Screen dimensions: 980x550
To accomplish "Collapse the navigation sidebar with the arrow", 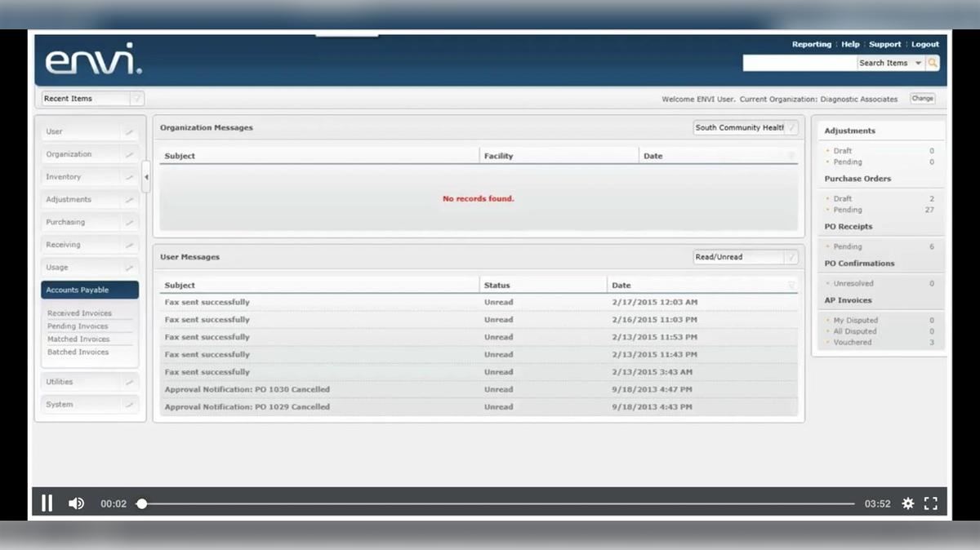I will (x=146, y=176).
